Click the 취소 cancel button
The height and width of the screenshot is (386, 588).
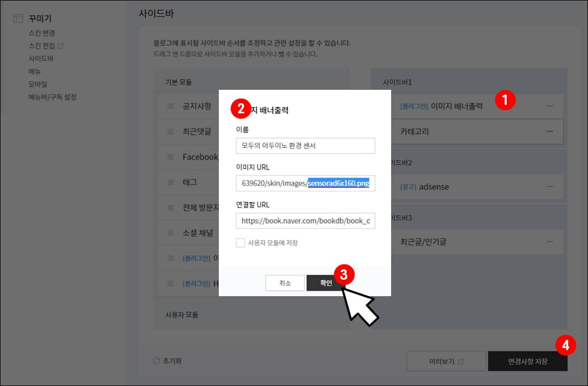click(285, 283)
